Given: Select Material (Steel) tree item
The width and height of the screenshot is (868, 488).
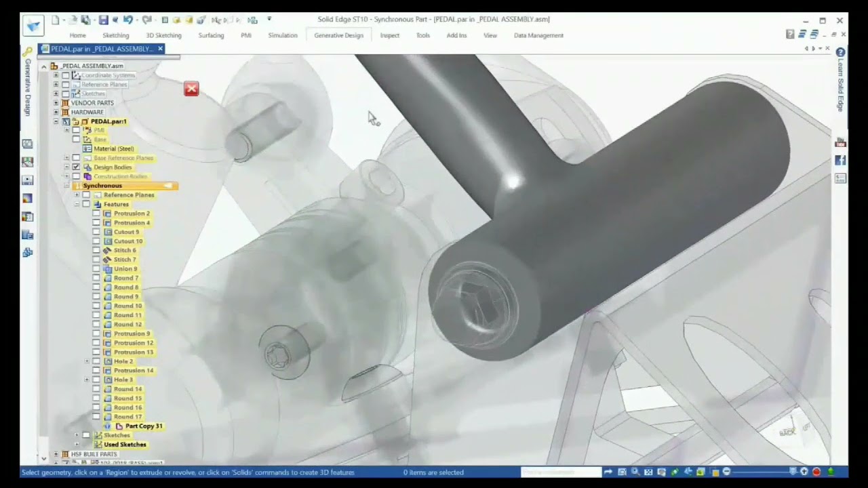Looking at the screenshot, I should point(113,148).
